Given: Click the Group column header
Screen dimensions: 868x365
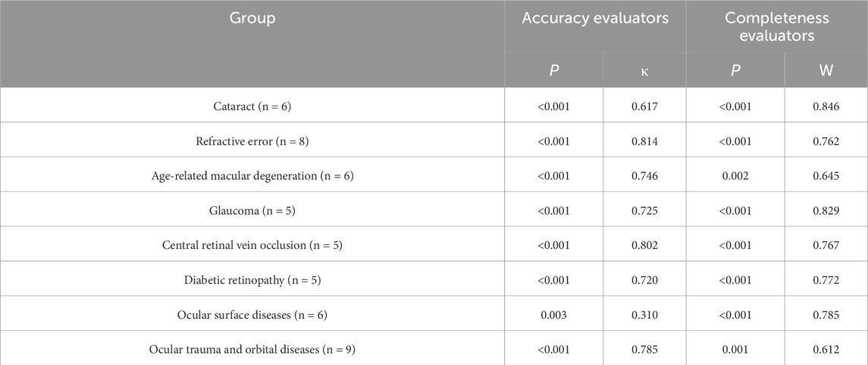Looking at the screenshot, I should tap(252, 19).
